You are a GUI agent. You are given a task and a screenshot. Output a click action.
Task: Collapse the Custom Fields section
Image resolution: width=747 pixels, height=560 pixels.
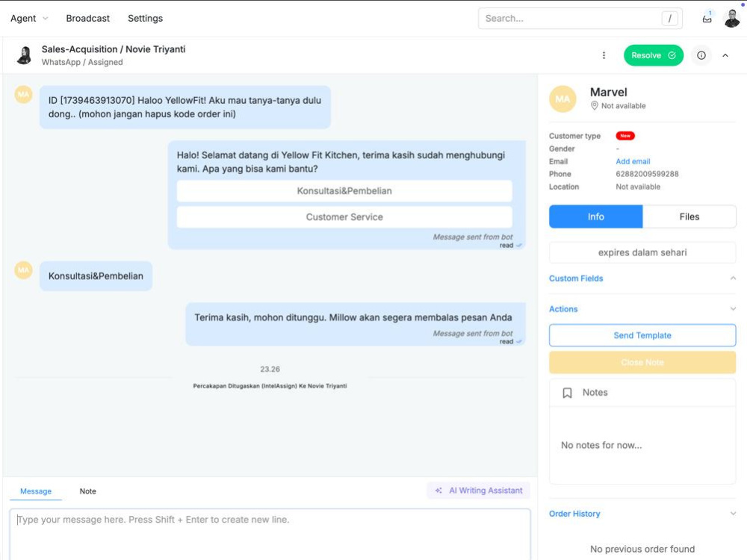tap(733, 278)
